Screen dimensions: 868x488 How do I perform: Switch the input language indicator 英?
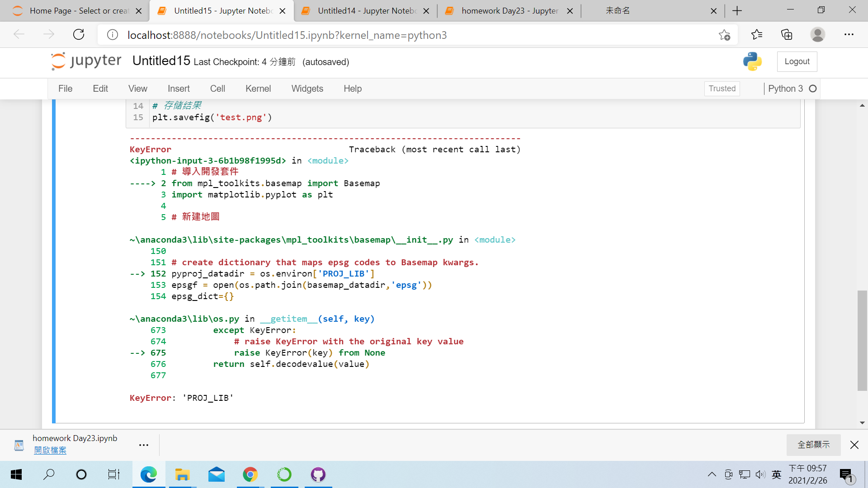click(777, 474)
